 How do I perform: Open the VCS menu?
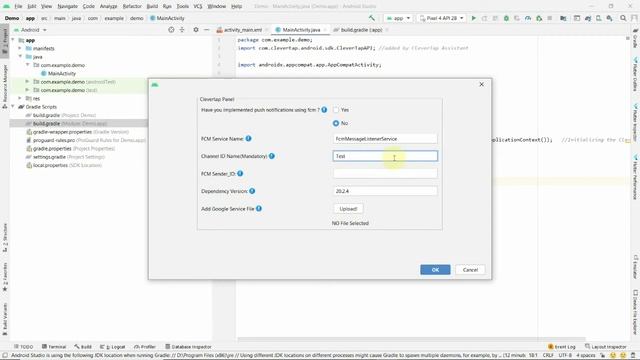[x=198, y=6]
